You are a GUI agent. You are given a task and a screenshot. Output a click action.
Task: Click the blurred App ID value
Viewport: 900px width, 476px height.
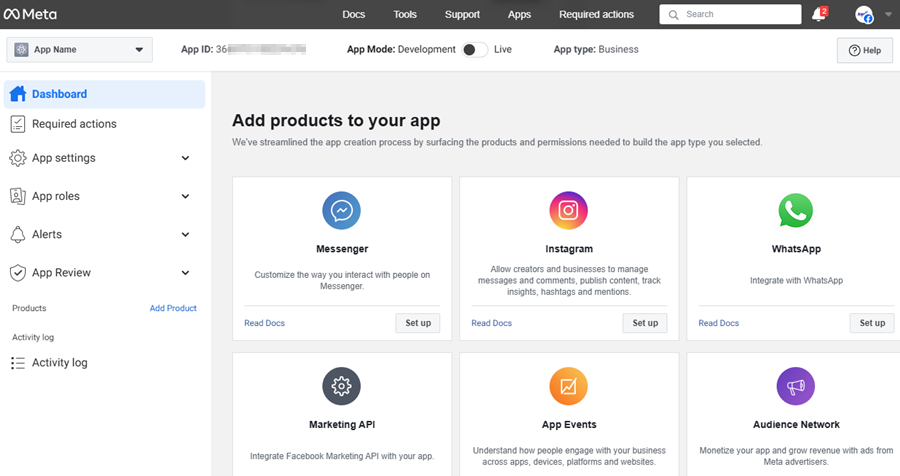[261, 49]
